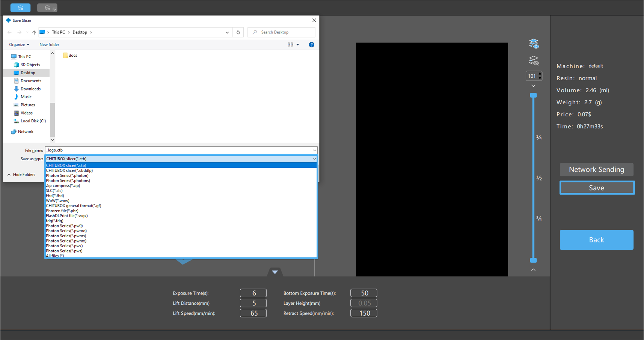Toggle the hide layers crossed-eye icon

coord(534,60)
